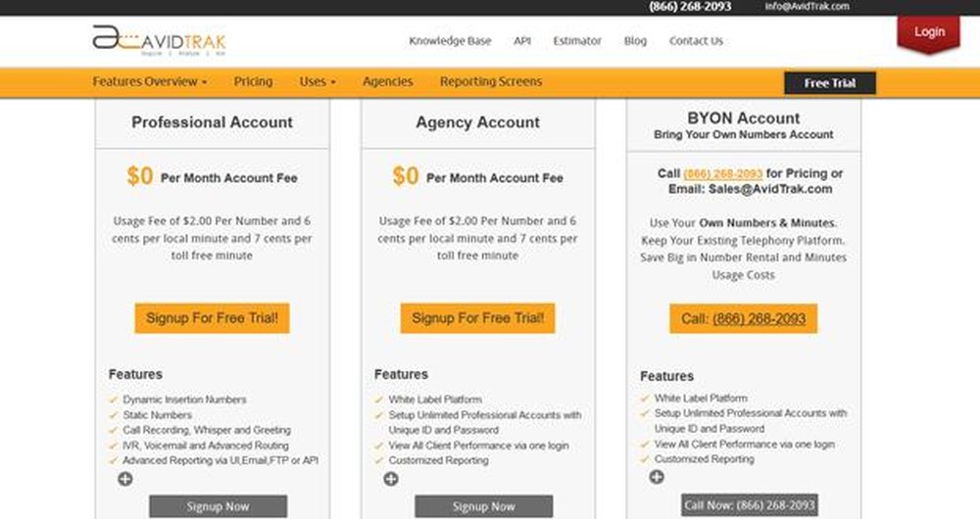Click Signup Now under Professional features
980x519 pixels.
pos(218,506)
